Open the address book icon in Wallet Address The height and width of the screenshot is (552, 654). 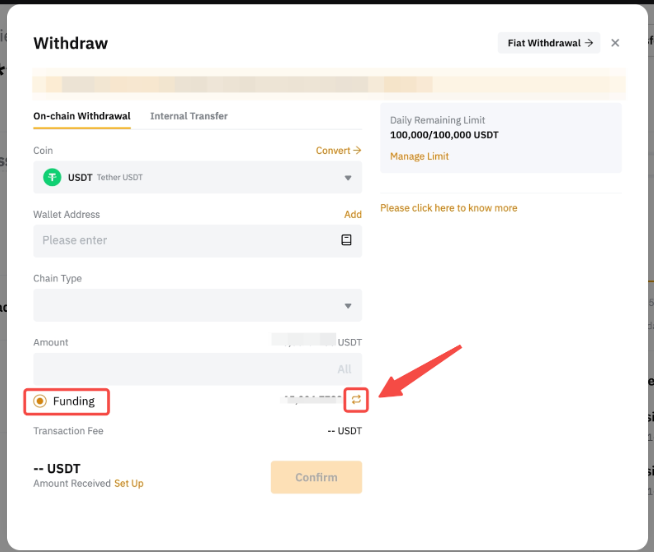tap(347, 240)
